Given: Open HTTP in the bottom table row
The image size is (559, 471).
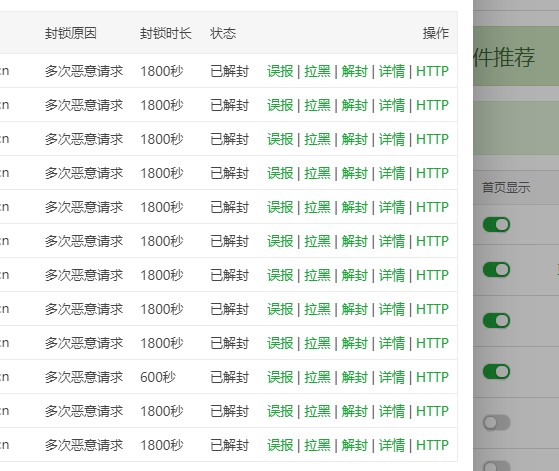Looking at the screenshot, I should pyautogui.click(x=432, y=445).
